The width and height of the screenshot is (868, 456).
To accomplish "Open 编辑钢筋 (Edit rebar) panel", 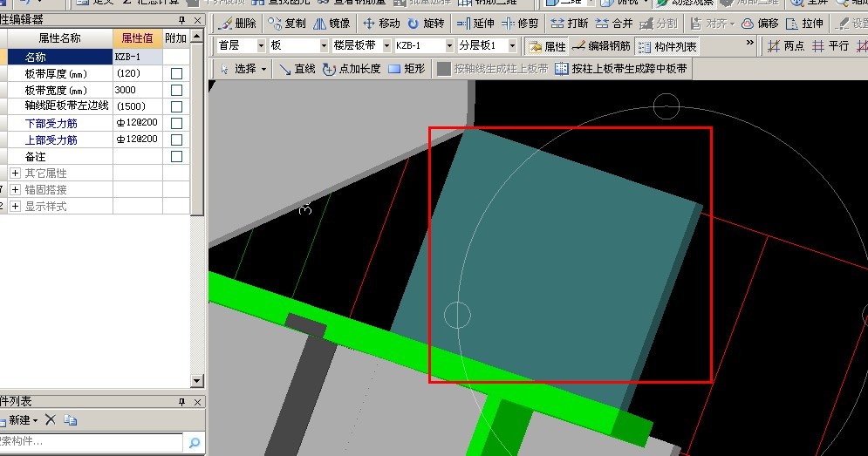I will point(601,46).
